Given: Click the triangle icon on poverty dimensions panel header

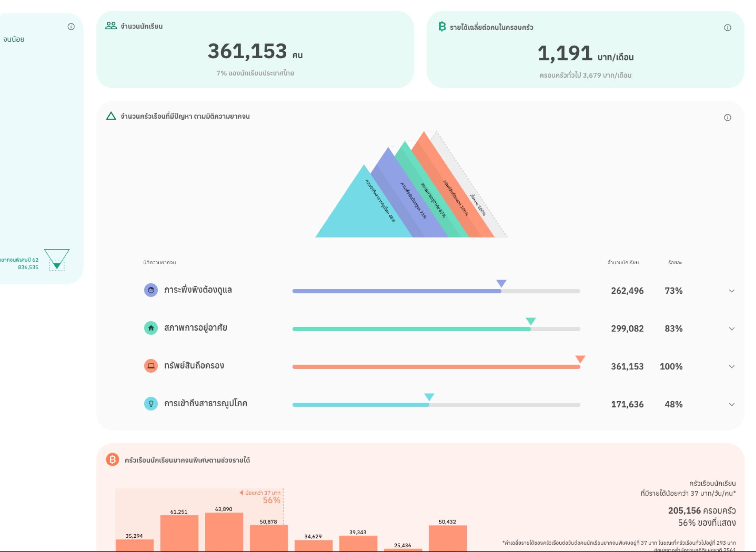Looking at the screenshot, I should (x=111, y=116).
